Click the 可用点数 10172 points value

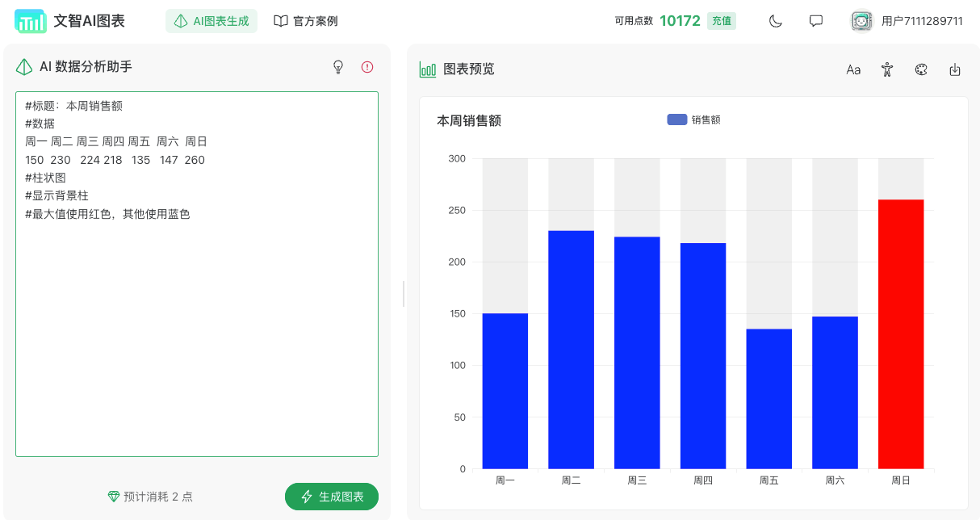tap(680, 21)
